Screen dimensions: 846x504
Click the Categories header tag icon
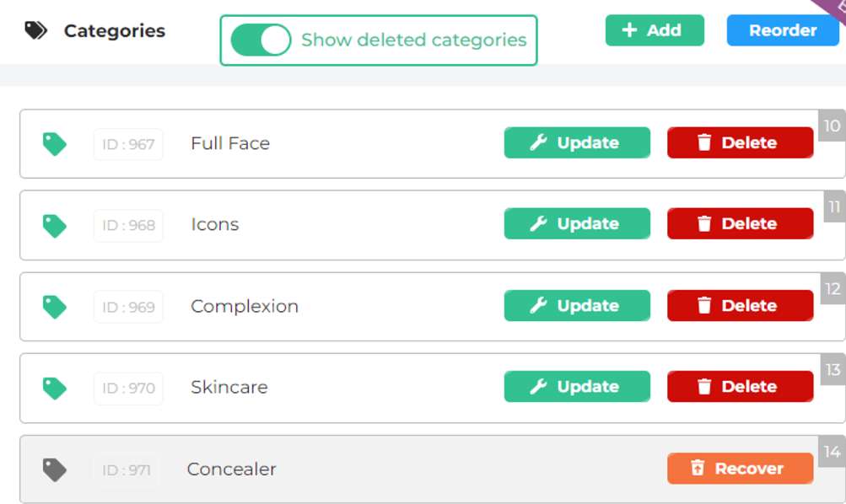[36, 31]
